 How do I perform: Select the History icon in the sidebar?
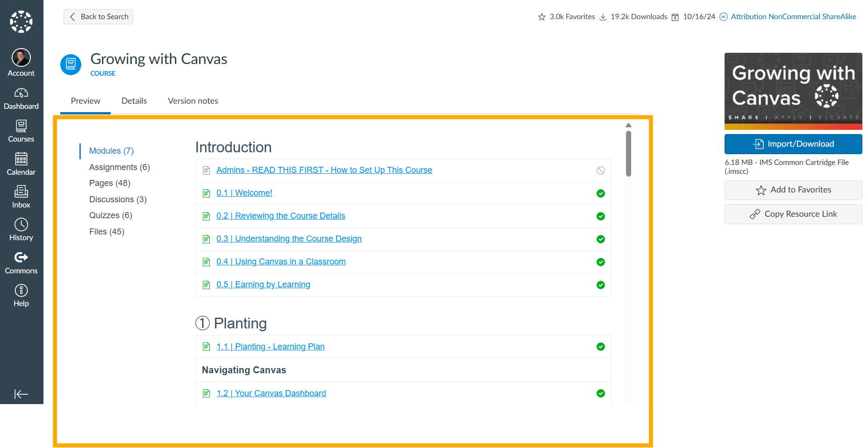[21, 228]
